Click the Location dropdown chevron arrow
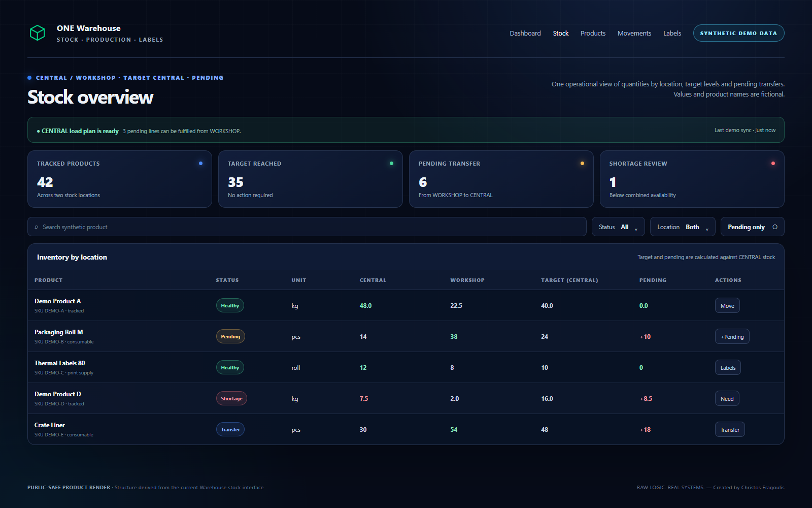This screenshot has width=812, height=508. tap(707, 229)
